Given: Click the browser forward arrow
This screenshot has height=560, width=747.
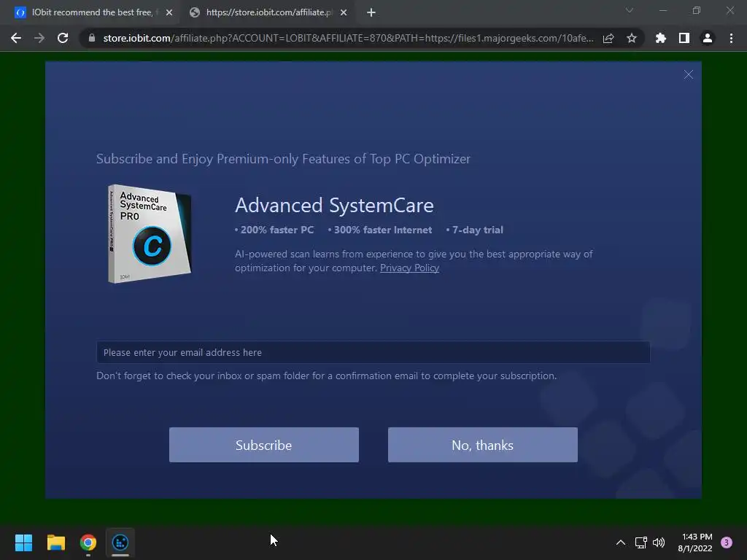Looking at the screenshot, I should point(39,38).
